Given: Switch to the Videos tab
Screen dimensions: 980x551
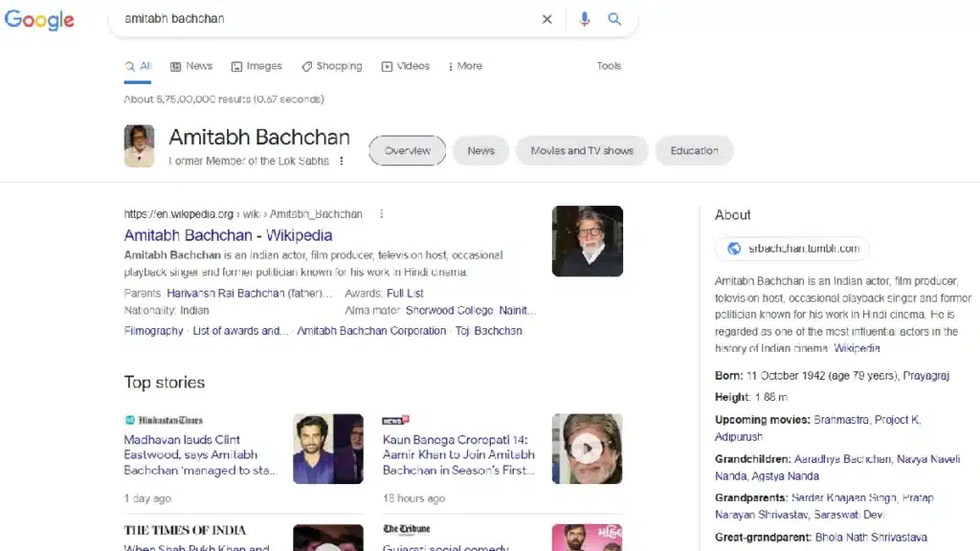Looking at the screenshot, I should point(406,66).
